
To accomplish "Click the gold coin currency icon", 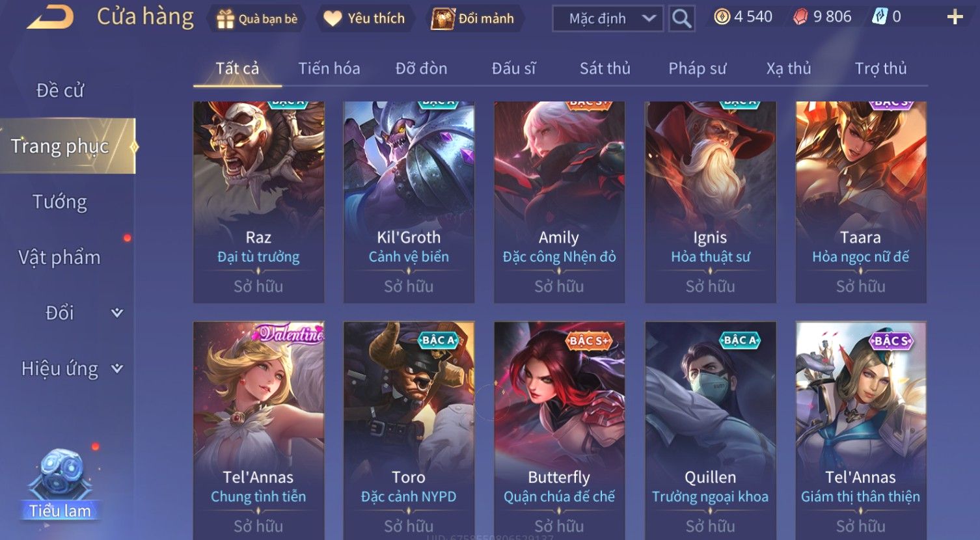I will [722, 17].
